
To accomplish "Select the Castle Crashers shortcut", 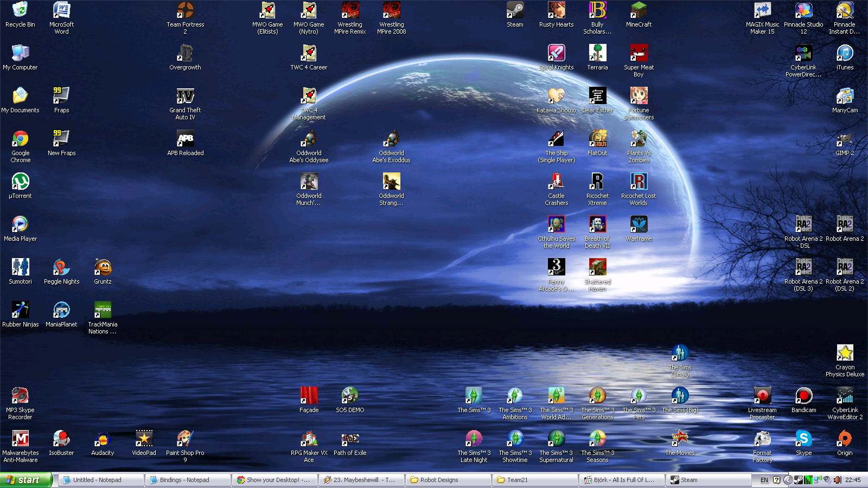I will click(x=556, y=182).
